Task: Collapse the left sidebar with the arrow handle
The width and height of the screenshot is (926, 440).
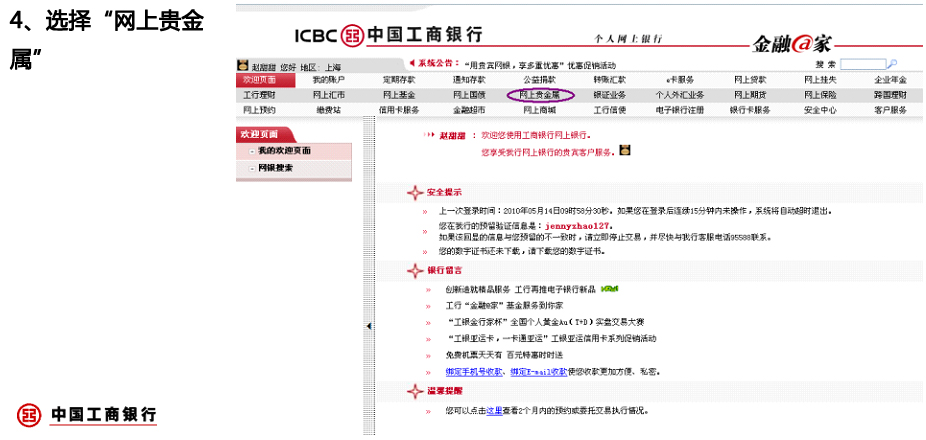Action: pyautogui.click(x=369, y=326)
